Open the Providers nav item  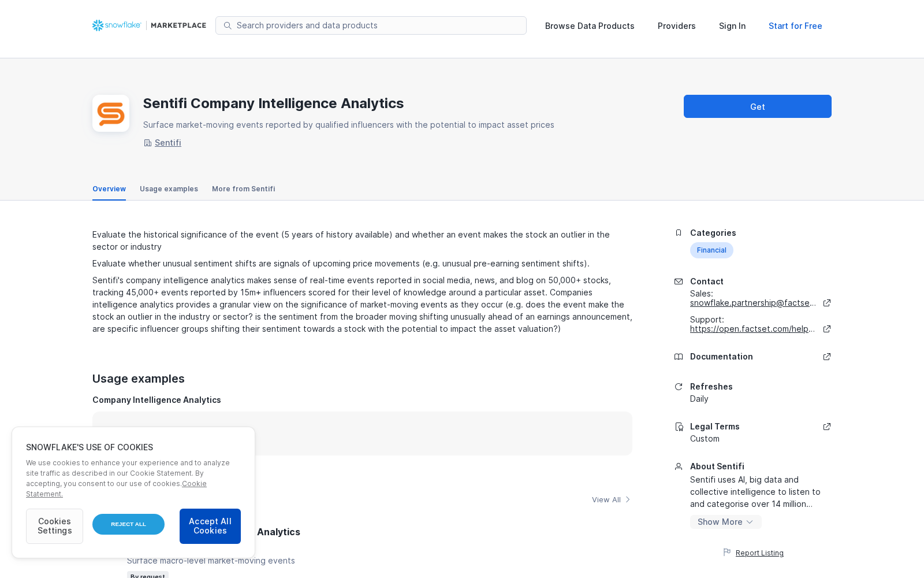click(676, 26)
